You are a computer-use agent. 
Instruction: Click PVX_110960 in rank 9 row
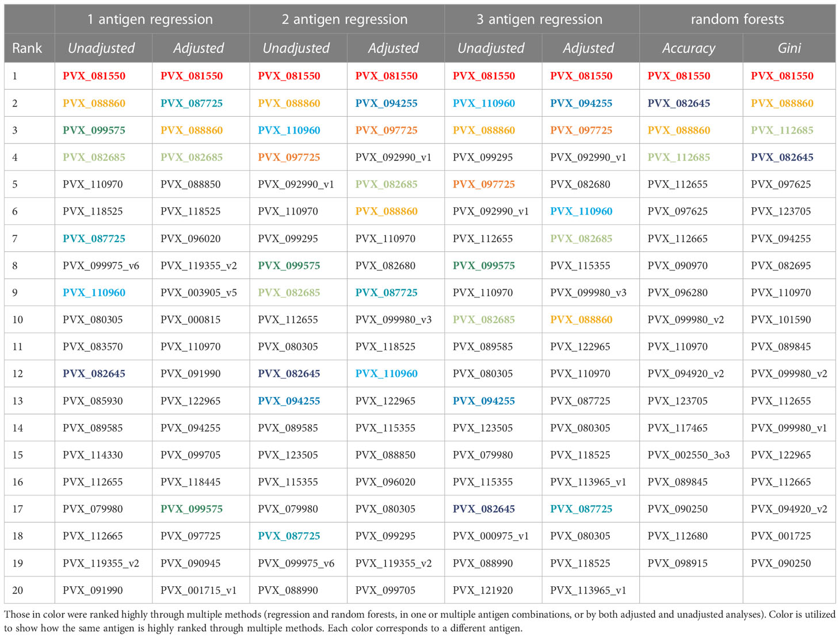coord(94,293)
